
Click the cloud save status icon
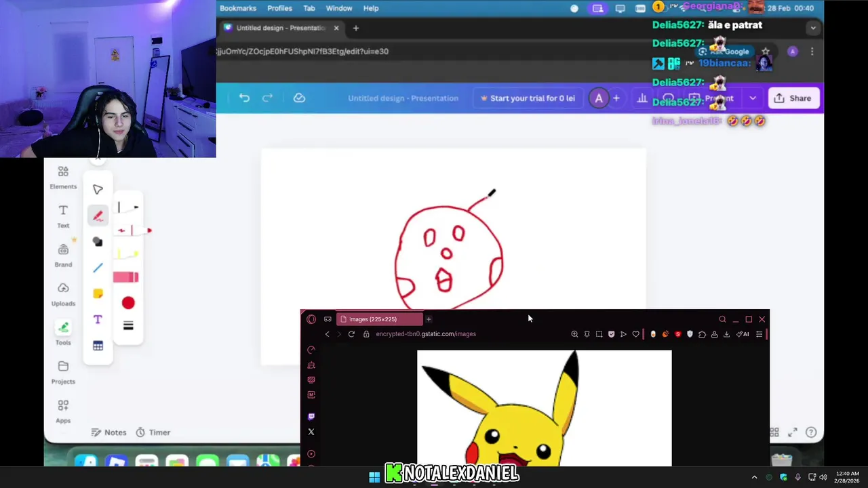click(299, 98)
